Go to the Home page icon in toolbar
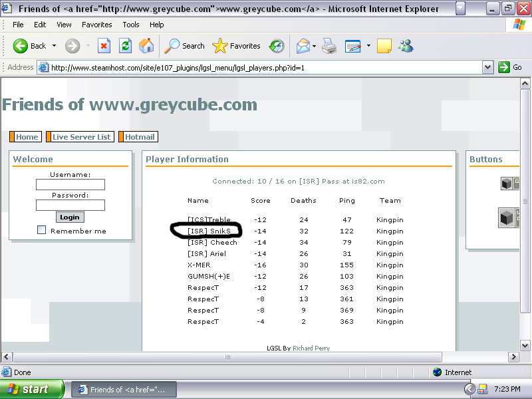The image size is (532, 399). 146,46
